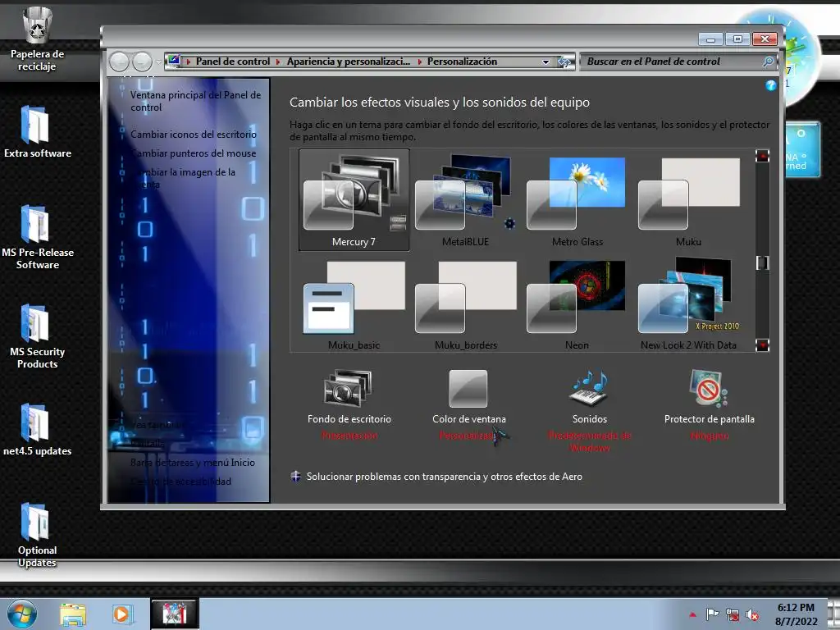Click the Panel de control breadcrumb
Image resolution: width=840 pixels, height=630 pixels.
[232, 62]
